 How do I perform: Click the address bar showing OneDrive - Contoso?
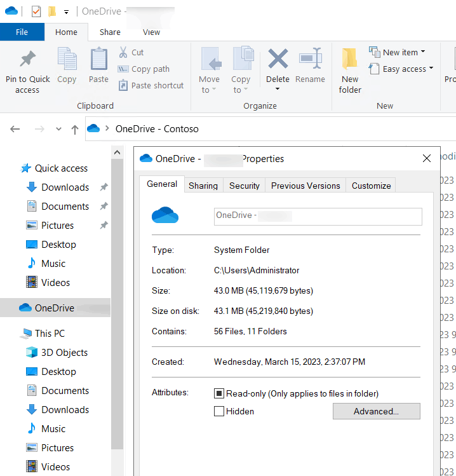click(270, 129)
